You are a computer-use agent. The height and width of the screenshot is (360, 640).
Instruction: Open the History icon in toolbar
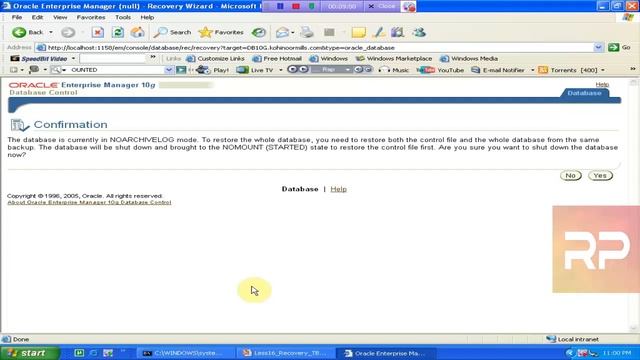click(259, 32)
